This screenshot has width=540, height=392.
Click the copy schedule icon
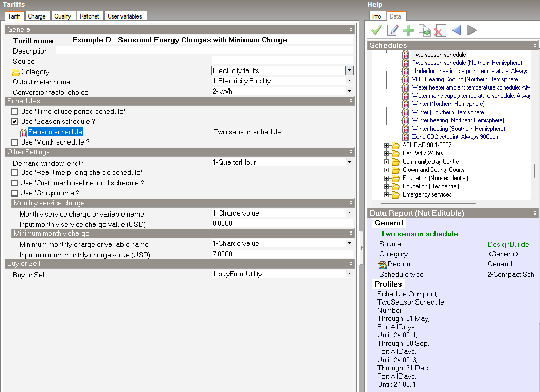(424, 31)
